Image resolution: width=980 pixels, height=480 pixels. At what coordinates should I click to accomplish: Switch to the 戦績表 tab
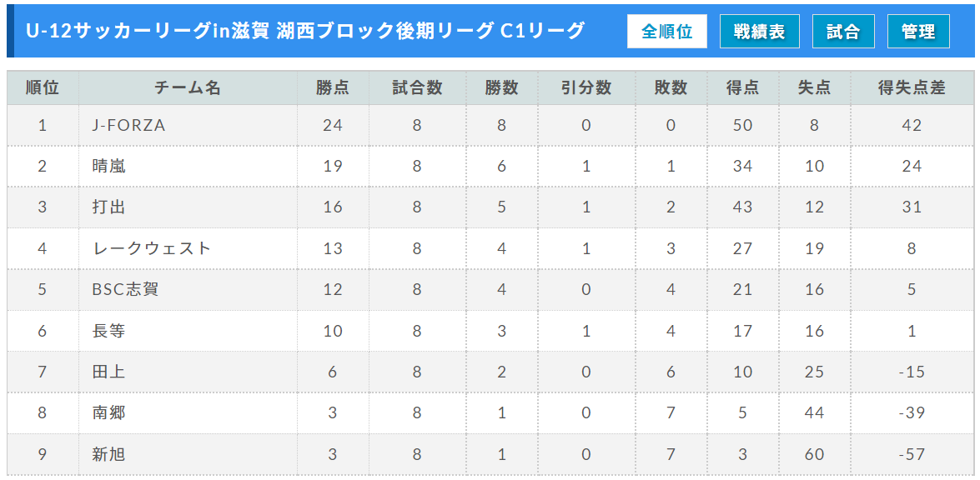point(759,31)
